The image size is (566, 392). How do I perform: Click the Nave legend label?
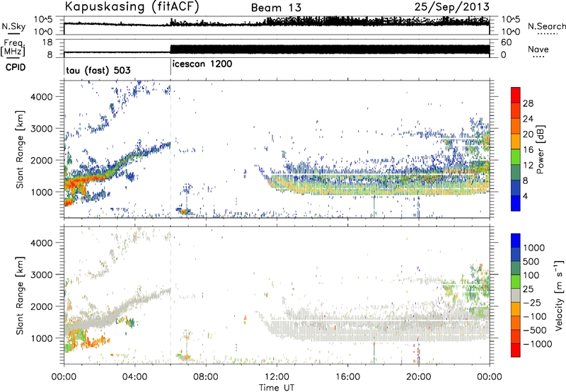538,49
